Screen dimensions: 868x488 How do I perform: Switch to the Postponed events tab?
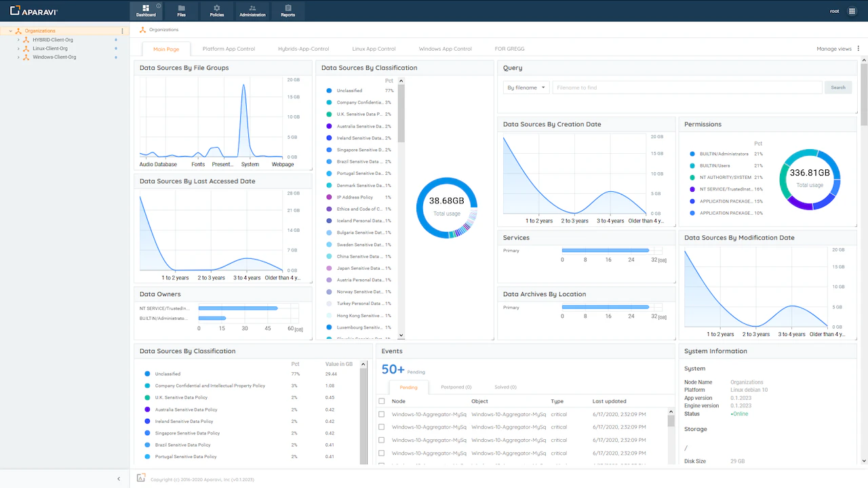pos(456,387)
